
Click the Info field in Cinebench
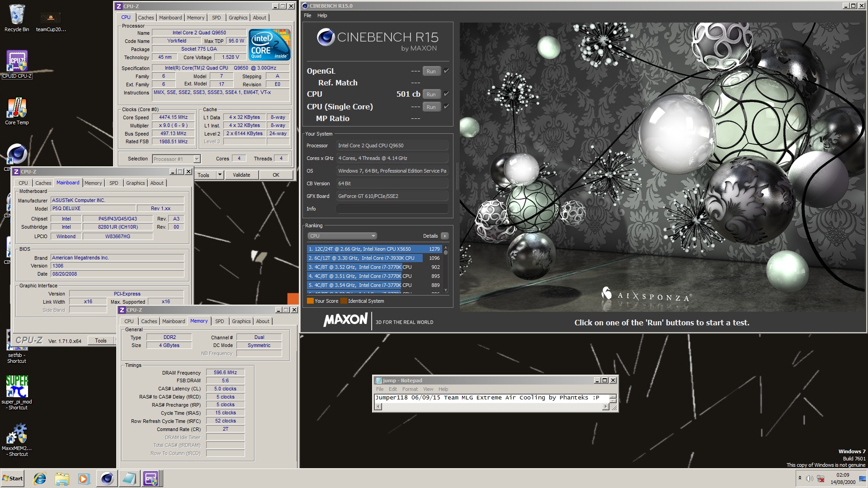(392, 209)
